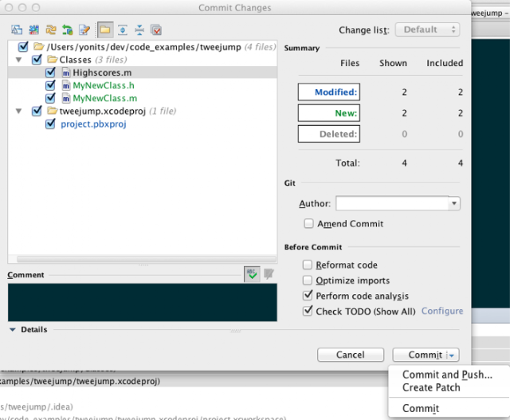The height and width of the screenshot is (420, 510).
Task: Refresh changes with the orange arrows icon
Action: (51, 30)
